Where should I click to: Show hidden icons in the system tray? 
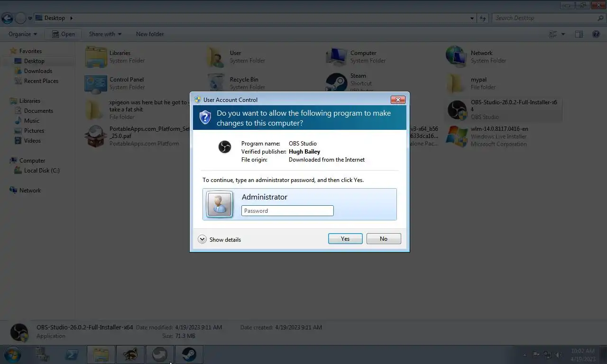click(524, 355)
